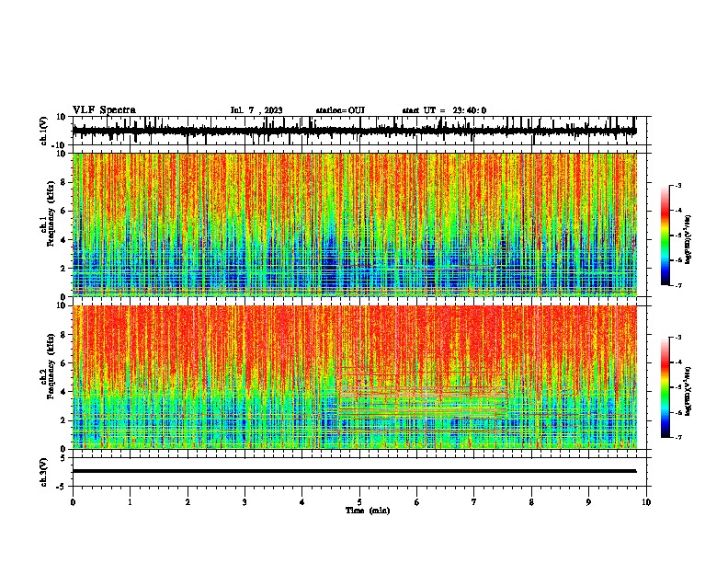Screen dimensions: 728x563
Task: Click the ch.1 voltage waveform trace
Action: [x=355, y=131]
